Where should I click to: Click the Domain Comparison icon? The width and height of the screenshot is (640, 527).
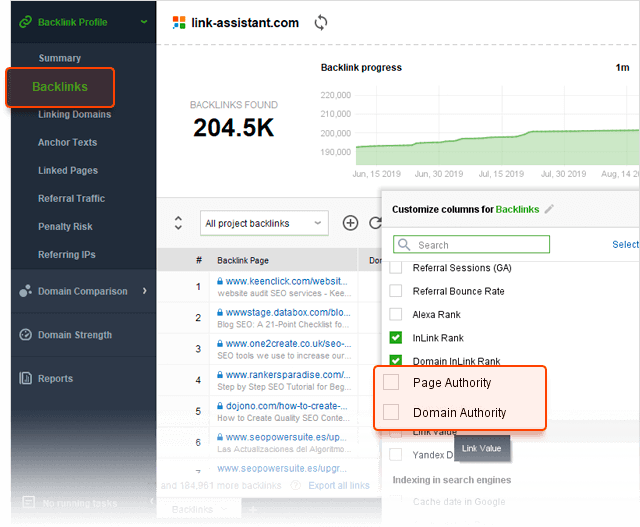25,291
